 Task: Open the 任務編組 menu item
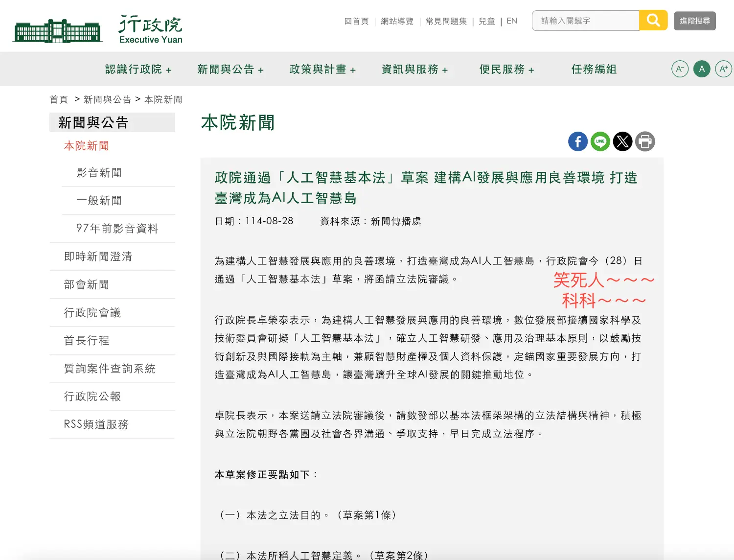click(x=594, y=70)
